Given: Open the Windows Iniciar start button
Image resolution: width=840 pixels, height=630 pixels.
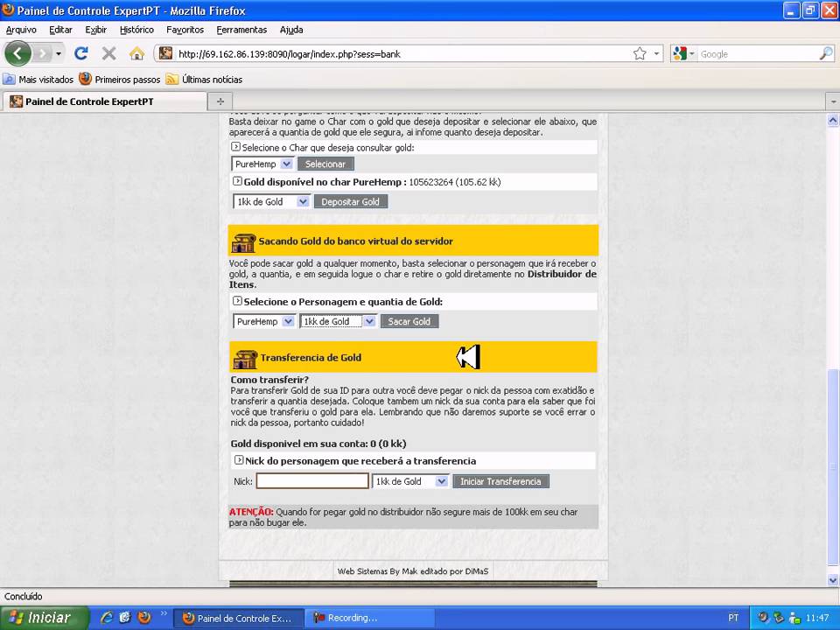Looking at the screenshot, I should tap(44, 618).
